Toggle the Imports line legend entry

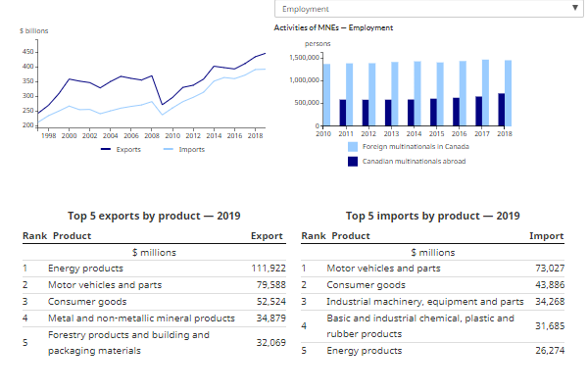coord(191,149)
